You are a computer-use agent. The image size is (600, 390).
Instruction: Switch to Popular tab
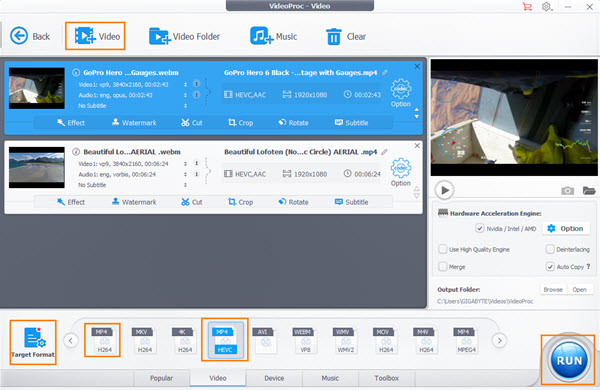(x=161, y=378)
